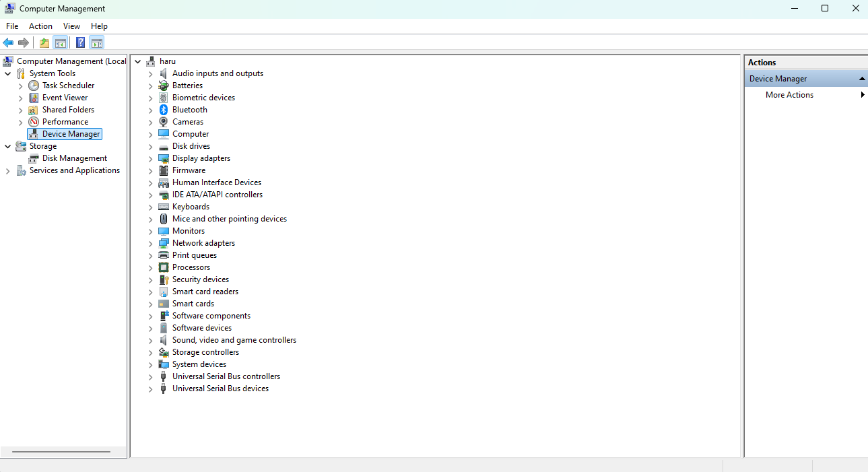This screenshot has width=868, height=472.
Task: Click the Event Viewer icon in the sidebar
Action: pyautogui.click(x=34, y=98)
